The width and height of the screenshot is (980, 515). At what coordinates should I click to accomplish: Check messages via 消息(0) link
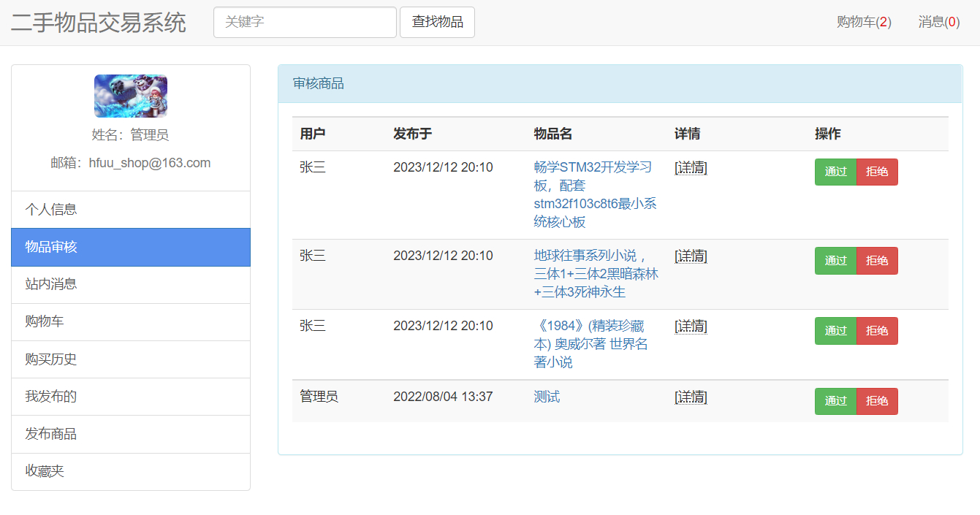pos(938,22)
